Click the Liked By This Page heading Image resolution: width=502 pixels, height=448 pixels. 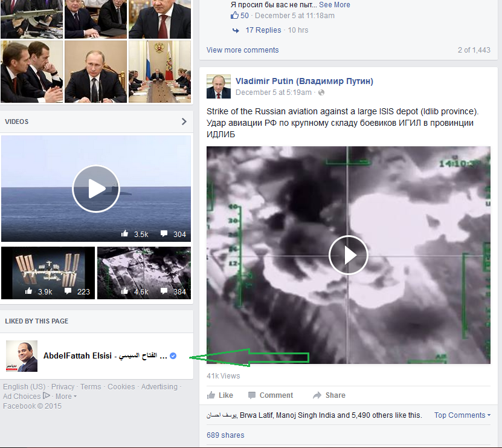click(36, 321)
